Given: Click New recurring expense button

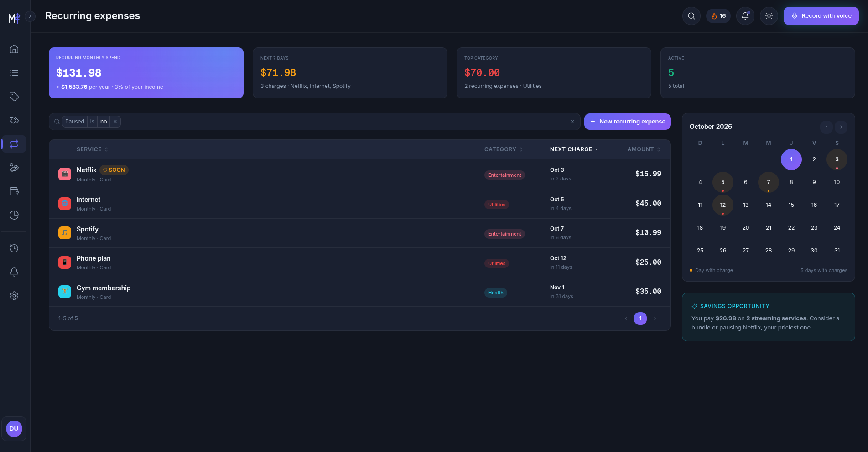Looking at the screenshot, I should 628,122.
